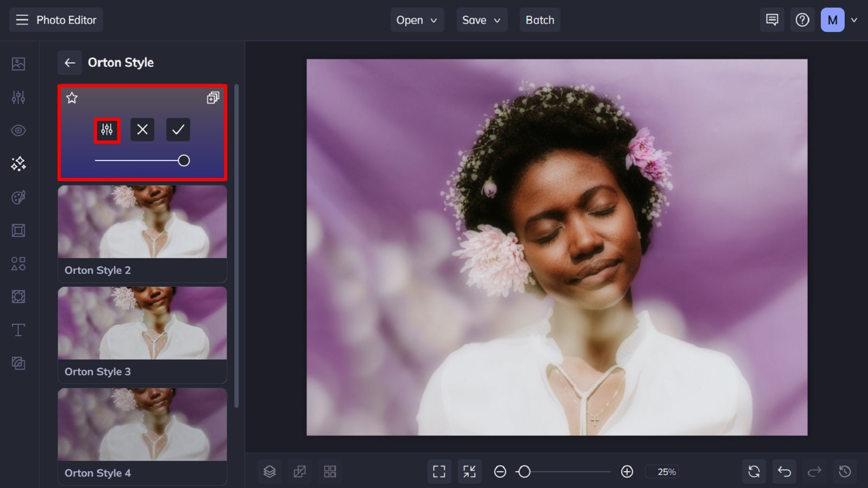868x488 pixels.
Task: Select the Text tool in sidebar
Action: click(x=18, y=330)
